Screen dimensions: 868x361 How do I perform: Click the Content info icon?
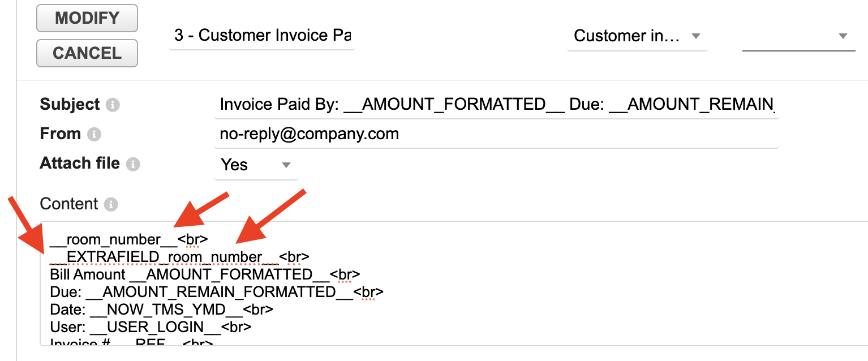click(111, 204)
